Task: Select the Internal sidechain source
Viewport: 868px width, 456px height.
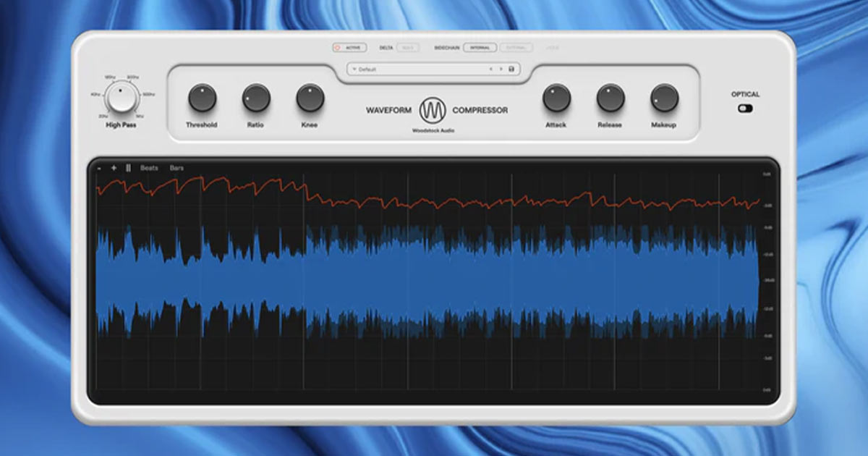Action: [480, 47]
